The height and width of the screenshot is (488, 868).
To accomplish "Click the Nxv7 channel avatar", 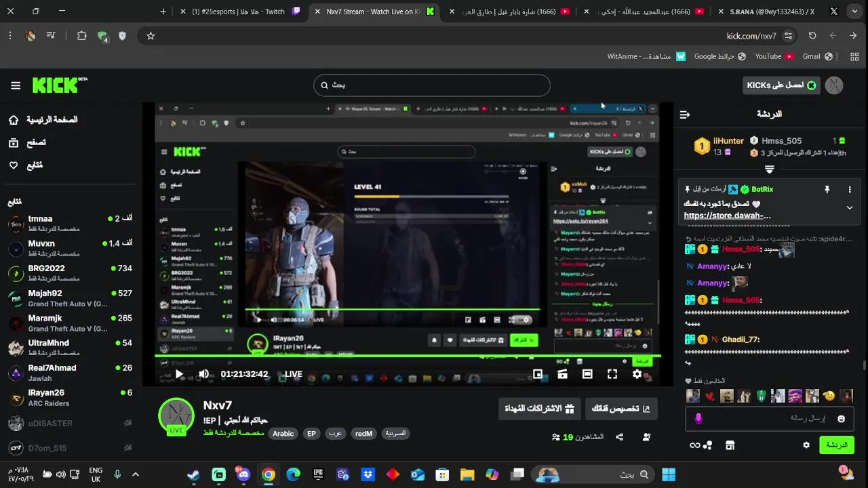I will (x=176, y=416).
